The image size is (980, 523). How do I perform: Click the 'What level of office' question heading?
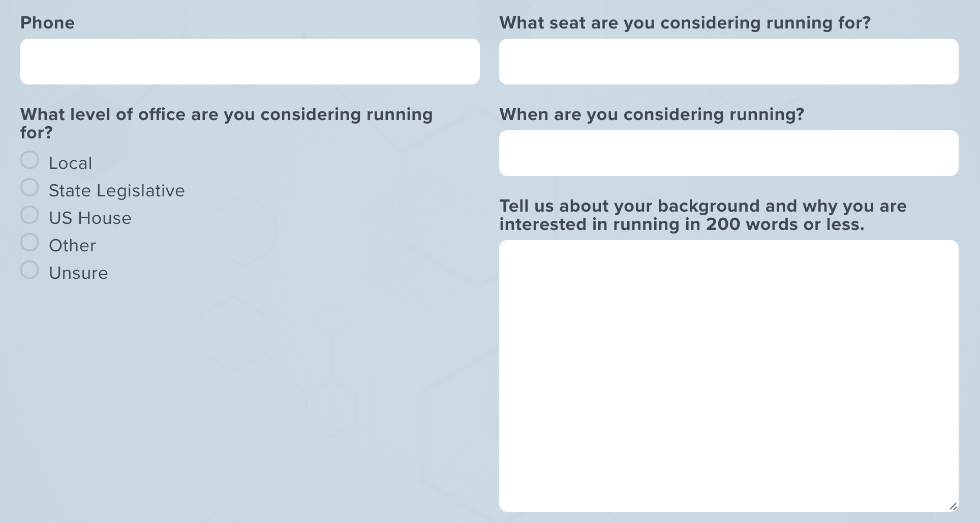click(227, 124)
